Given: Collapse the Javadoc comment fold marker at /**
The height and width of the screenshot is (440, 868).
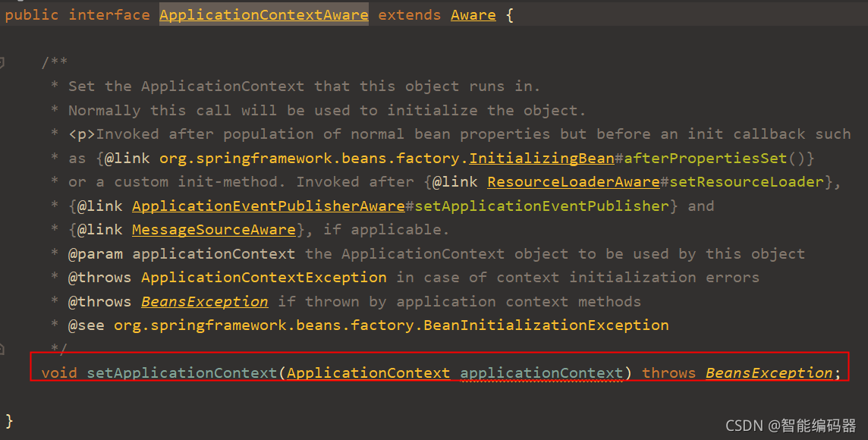Looking at the screenshot, I should click(2, 62).
